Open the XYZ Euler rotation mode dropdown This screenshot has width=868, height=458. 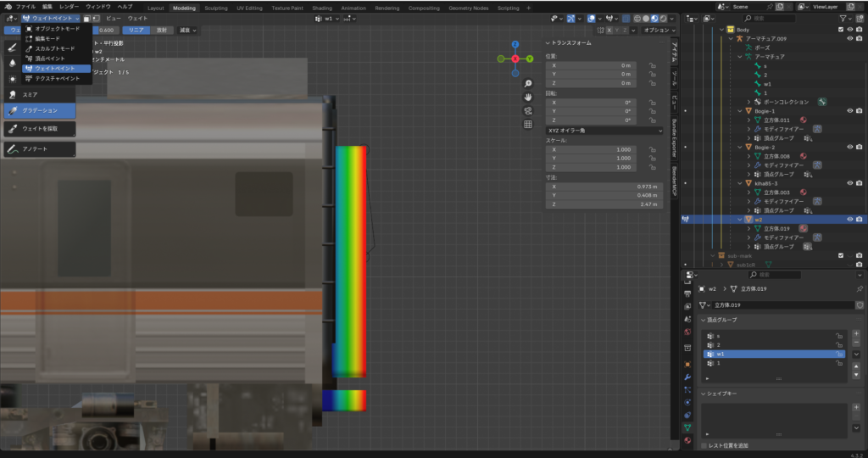(x=604, y=131)
